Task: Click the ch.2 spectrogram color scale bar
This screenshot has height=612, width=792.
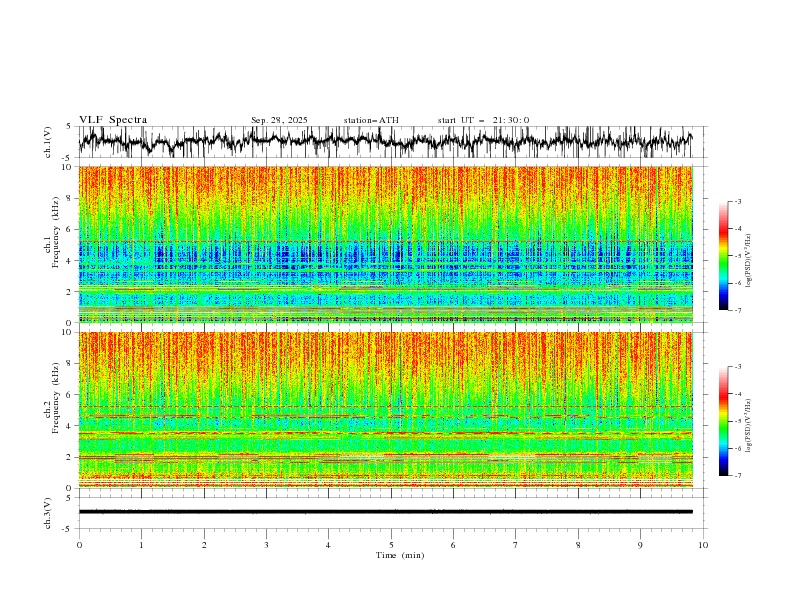Action: (x=723, y=421)
